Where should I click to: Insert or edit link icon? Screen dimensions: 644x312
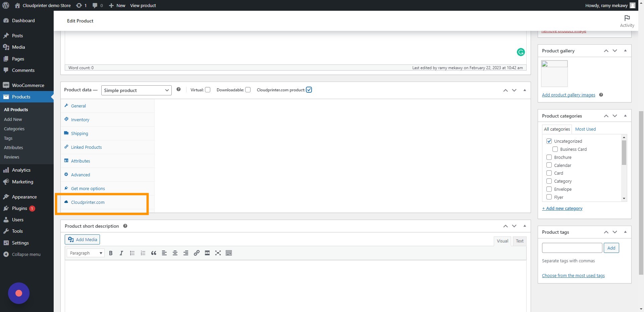click(x=197, y=253)
